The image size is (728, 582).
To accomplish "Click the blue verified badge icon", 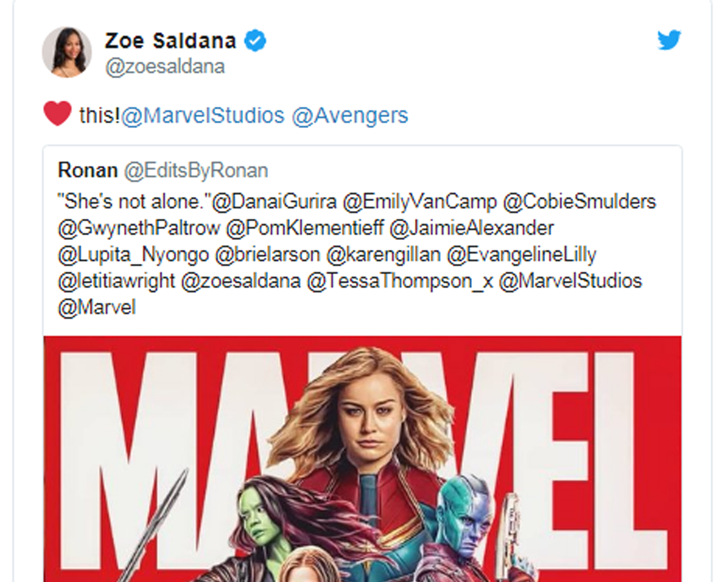I will click(x=255, y=40).
